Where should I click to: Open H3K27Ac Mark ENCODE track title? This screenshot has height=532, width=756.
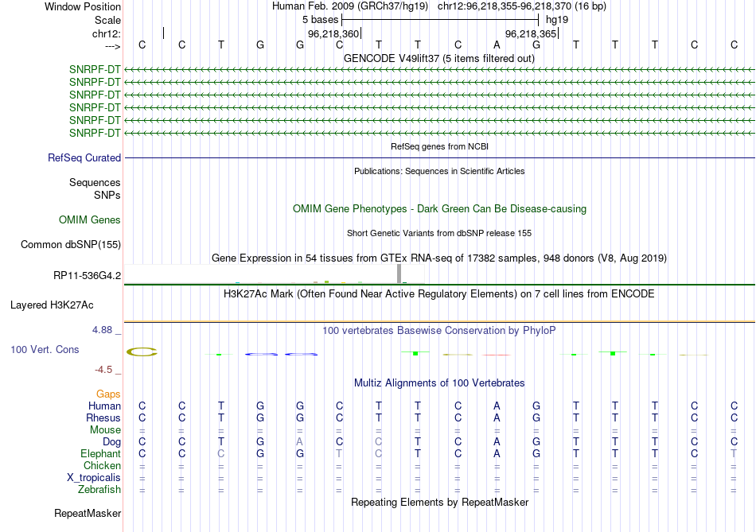coord(439,294)
